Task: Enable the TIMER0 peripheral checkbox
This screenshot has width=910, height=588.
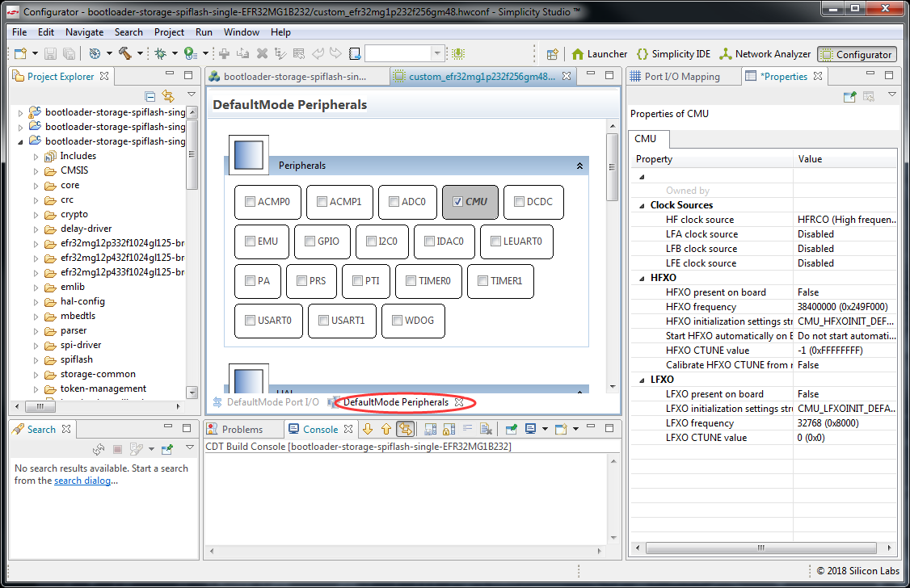Action: pyautogui.click(x=411, y=280)
